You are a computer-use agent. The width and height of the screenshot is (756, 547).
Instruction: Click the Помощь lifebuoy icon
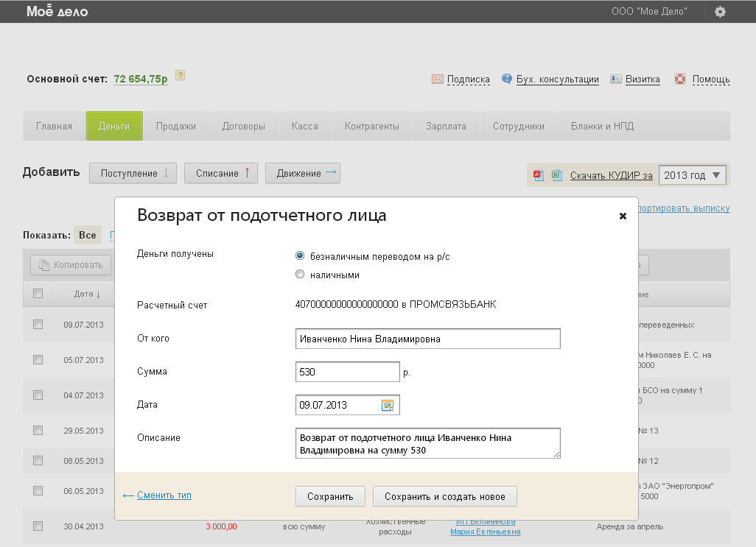[x=680, y=80]
